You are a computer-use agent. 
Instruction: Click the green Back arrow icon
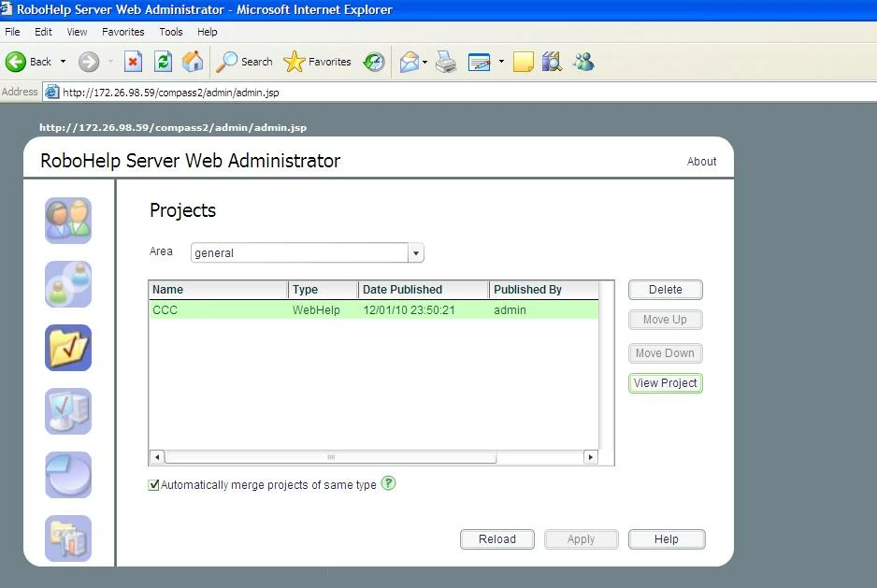(16, 62)
